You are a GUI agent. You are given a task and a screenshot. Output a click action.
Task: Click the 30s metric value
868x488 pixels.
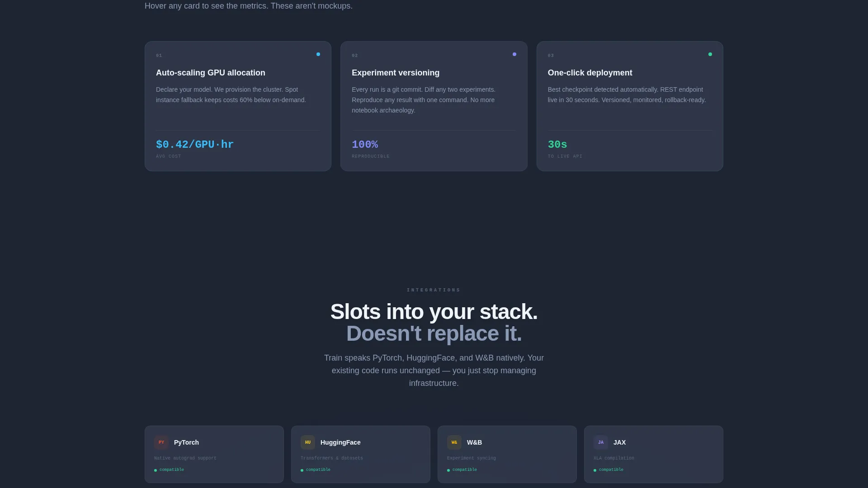(x=557, y=145)
